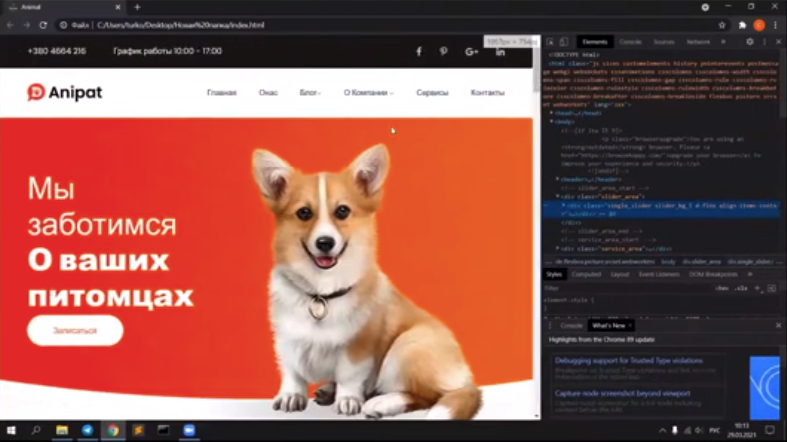
Task: Open a new browser tab
Action: click(137, 7)
